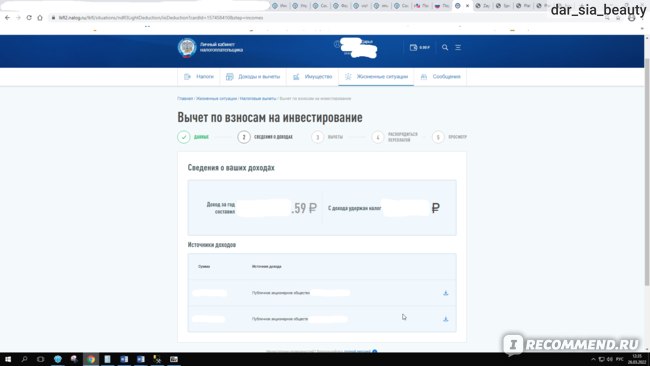Open the wallet balance 0.00 ₽ icon
The height and width of the screenshot is (366, 650).
(420, 47)
